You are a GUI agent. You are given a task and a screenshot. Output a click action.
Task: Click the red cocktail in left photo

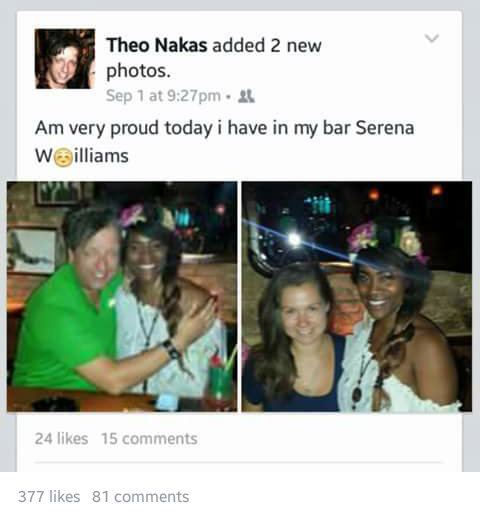coord(219,378)
